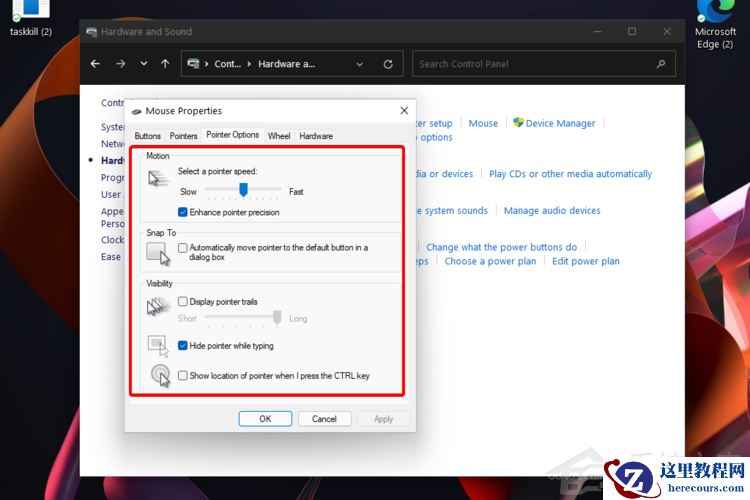Open Change what the power buttons do
Viewport: 750px width, 500px height.
click(x=501, y=247)
